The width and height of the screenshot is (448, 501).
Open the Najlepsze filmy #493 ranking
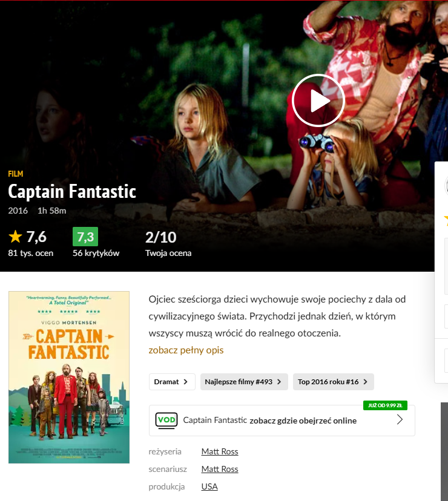point(244,382)
